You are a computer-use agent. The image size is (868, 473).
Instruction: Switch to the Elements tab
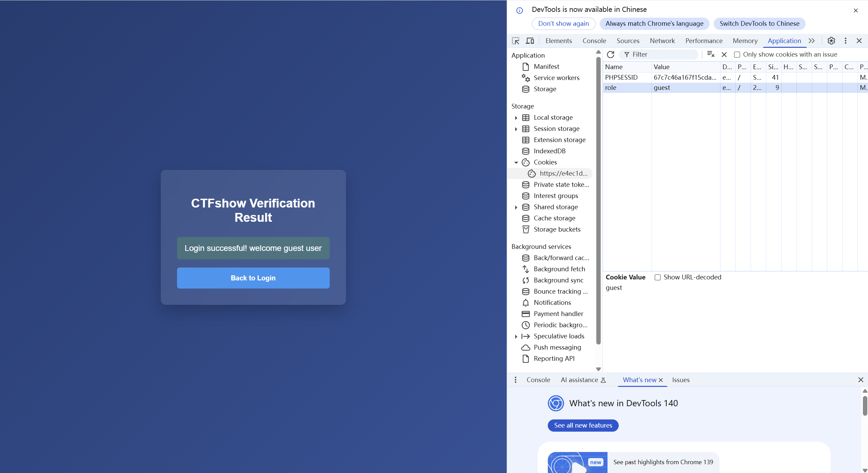pyautogui.click(x=558, y=41)
